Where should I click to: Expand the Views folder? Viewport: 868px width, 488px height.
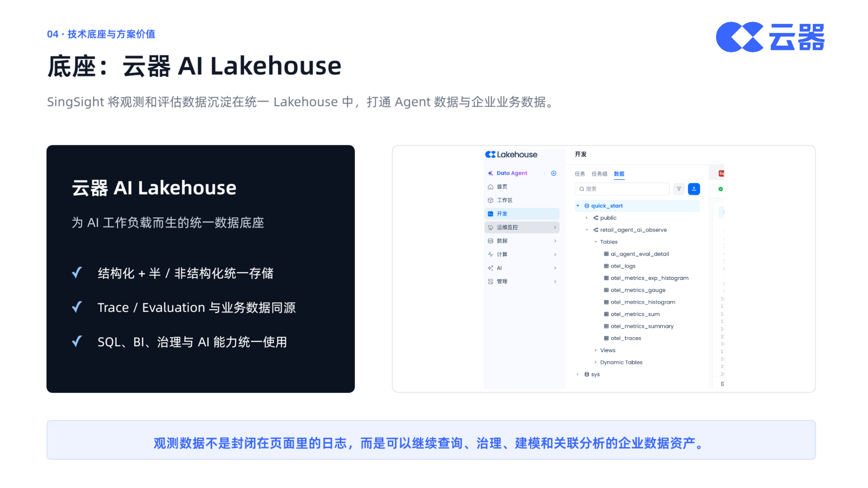[x=595, y=350]
